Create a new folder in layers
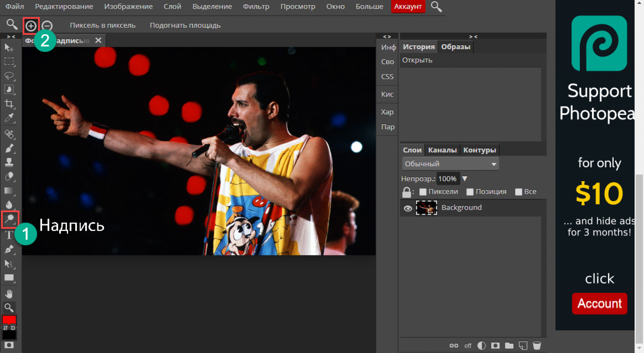The width and height of the screenshot is (644, 353). pos(509,345)
